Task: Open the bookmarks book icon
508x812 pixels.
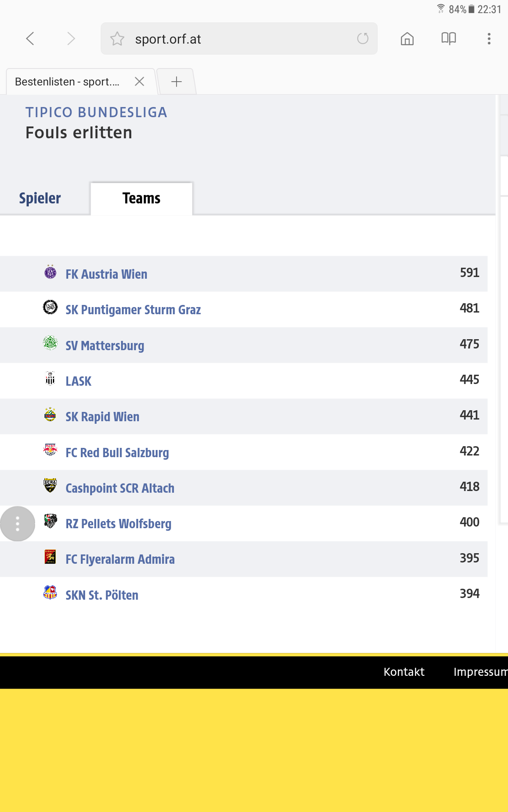Action: [448, 38]
